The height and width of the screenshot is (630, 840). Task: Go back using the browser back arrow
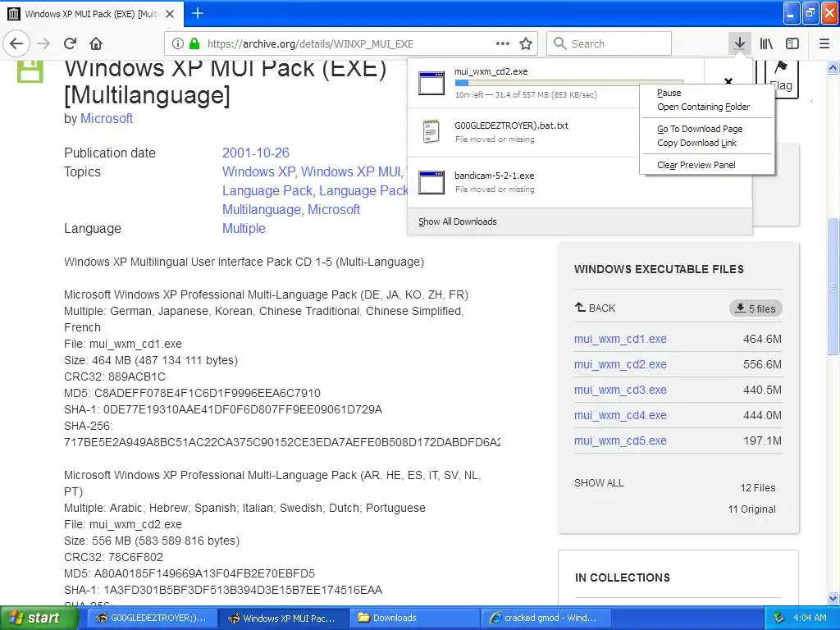click(x=16, y=43)
